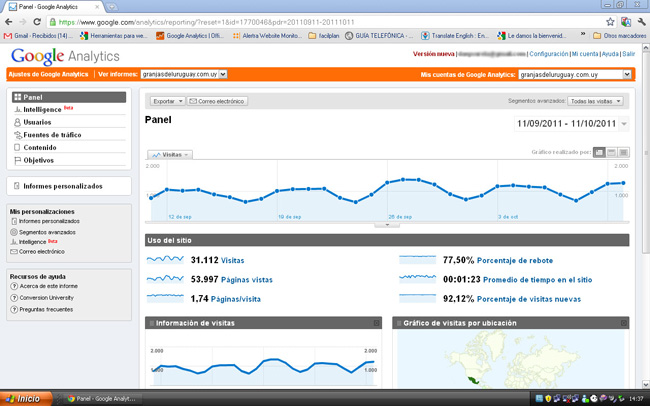This screenshot has width=650, height=406.
Task: Open Preguntas frecuentes help link
Action: tap(46, 309)
